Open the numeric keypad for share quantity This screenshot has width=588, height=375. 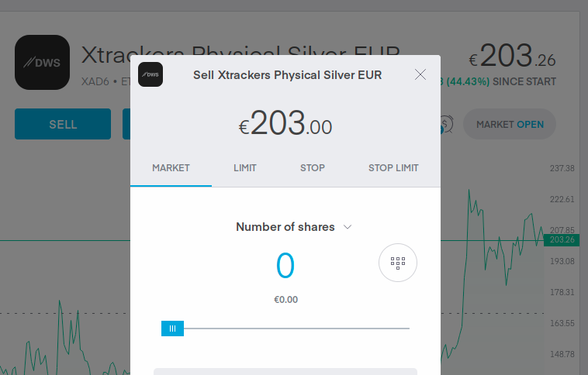397,263
